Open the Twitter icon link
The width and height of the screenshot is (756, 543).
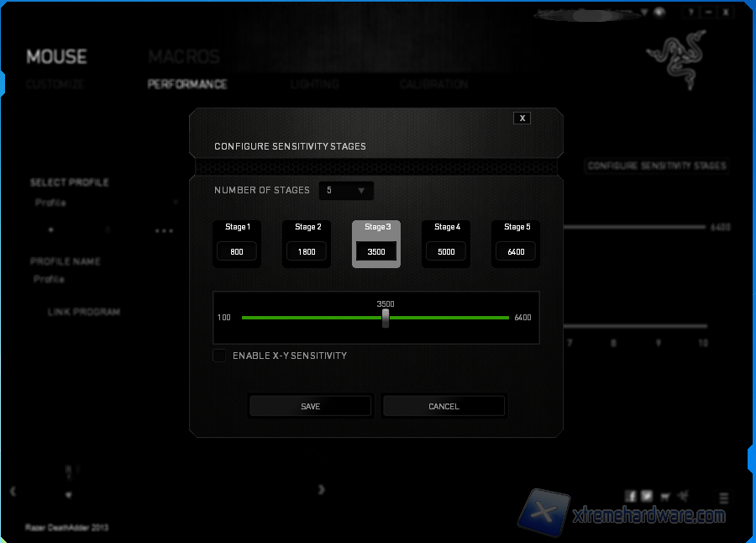(647, 497)
